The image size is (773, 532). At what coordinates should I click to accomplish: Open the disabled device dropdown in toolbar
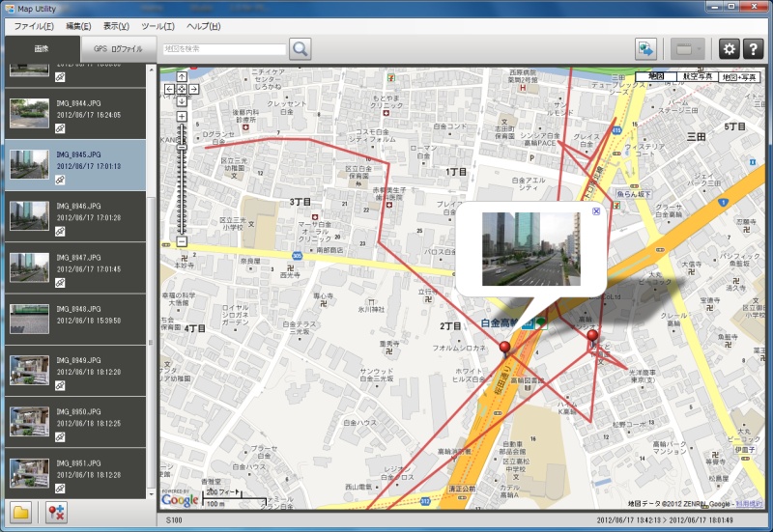tap(687, 49)
